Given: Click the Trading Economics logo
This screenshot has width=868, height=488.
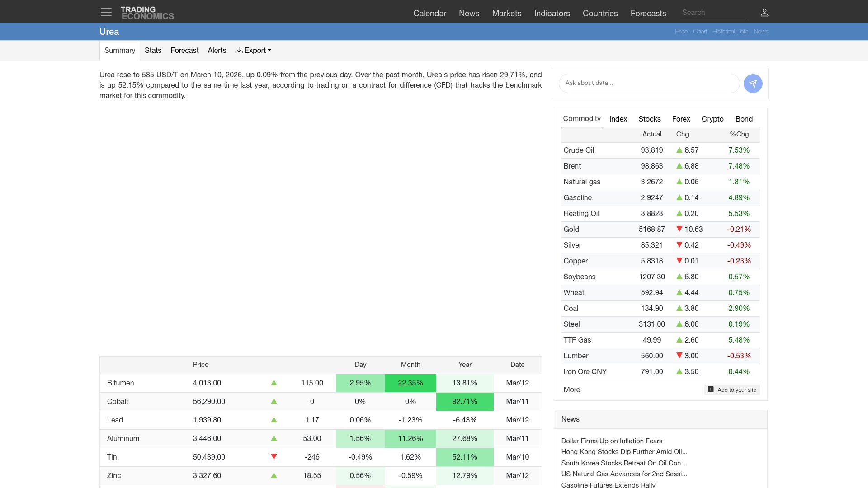Looking at the screenshot, I should [x=147, y=13].
